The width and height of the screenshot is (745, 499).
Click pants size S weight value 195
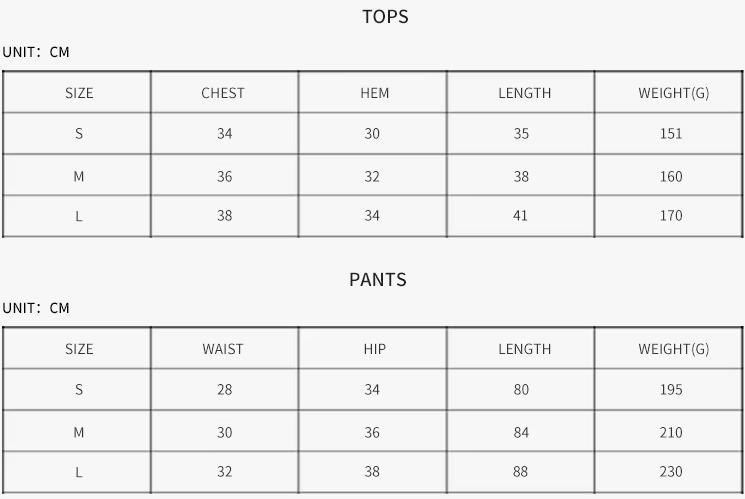pyautogui.click(x=671, y=390)
